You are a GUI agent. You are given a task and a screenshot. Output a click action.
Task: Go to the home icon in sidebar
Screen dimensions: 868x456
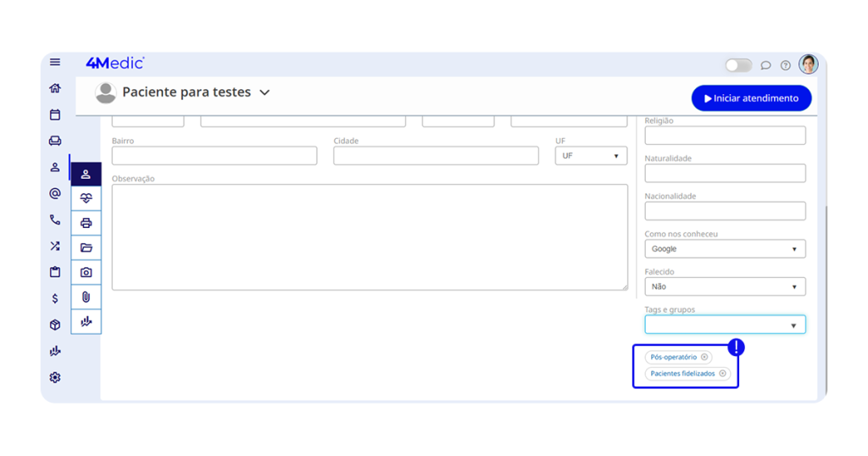[x=55, y=88]
